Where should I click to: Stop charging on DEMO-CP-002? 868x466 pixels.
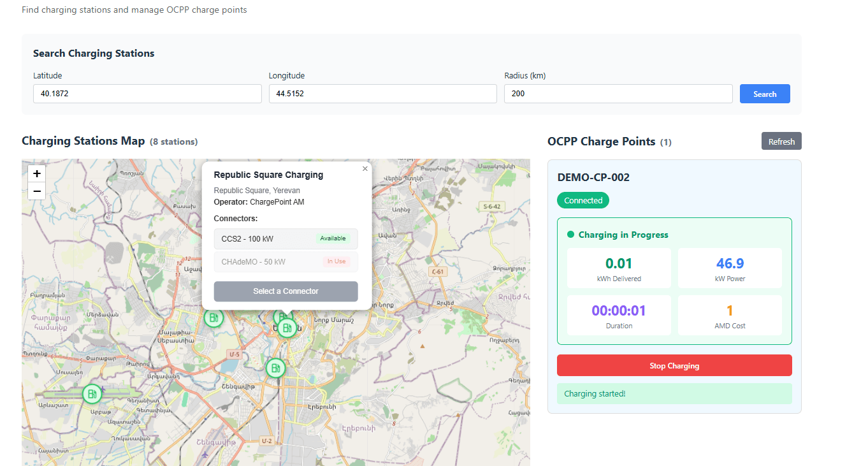pyautogui.click(x=674, y=366)
